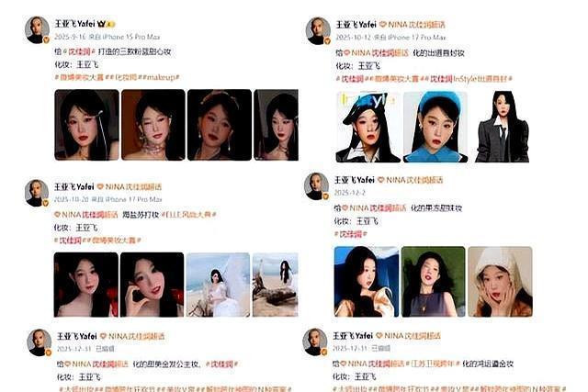Click the profile avatar of the 2025-10-20 post

(37, 193)
